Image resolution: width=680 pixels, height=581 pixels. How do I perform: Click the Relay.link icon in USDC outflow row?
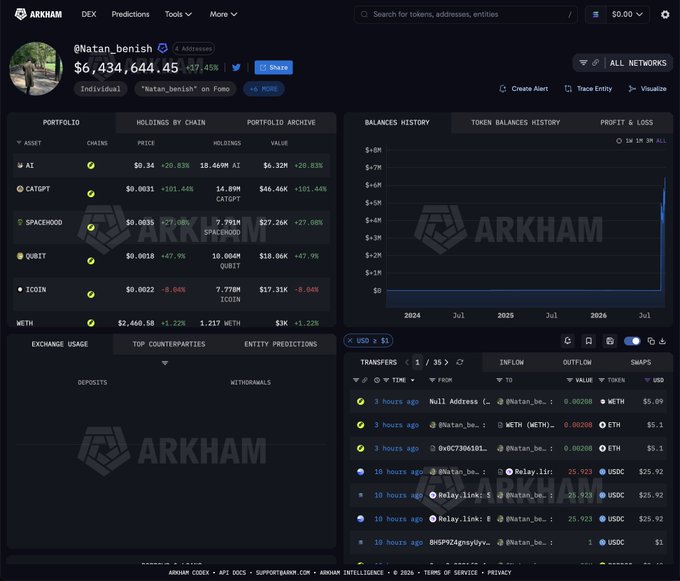(509, 472)
